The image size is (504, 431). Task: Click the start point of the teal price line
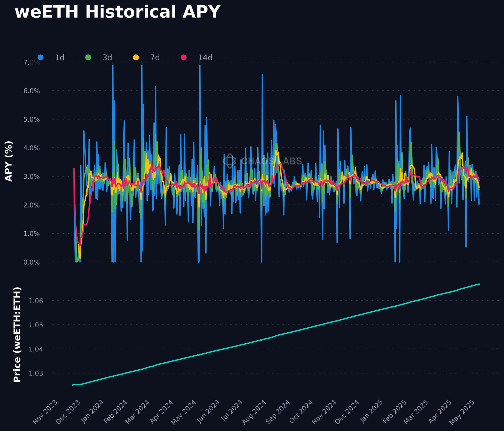point(72,385)
